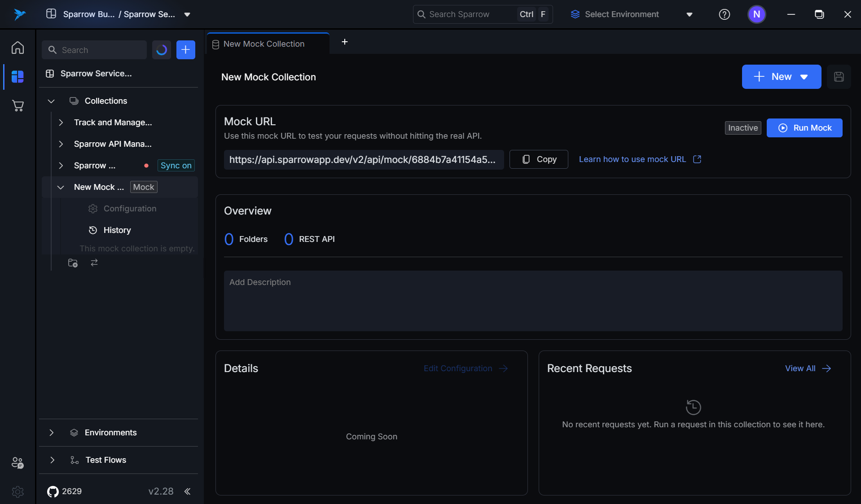Viewport: 861px width, 504px height.
Task: Click the Run Mock button
Action: click(x=804, y=128)
